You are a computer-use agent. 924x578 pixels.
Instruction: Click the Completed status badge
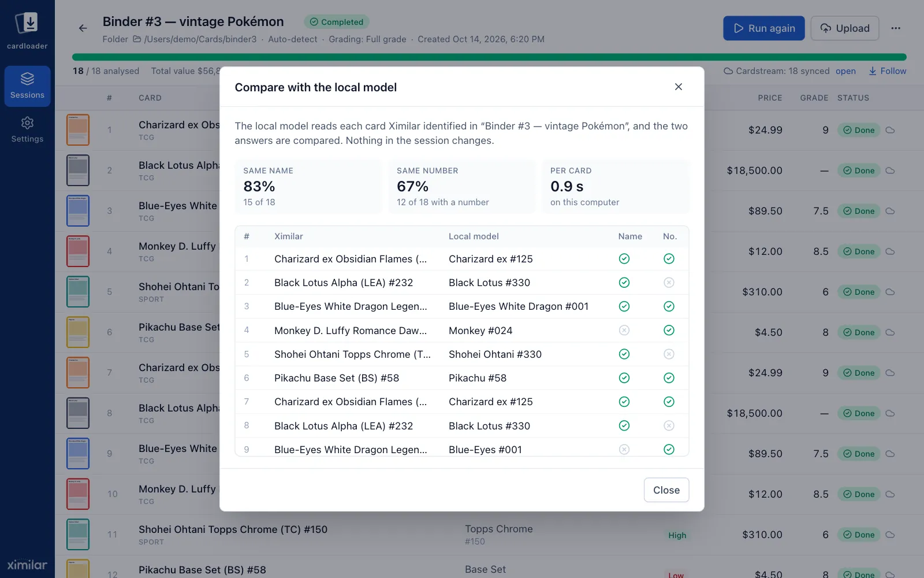[337, 22]
